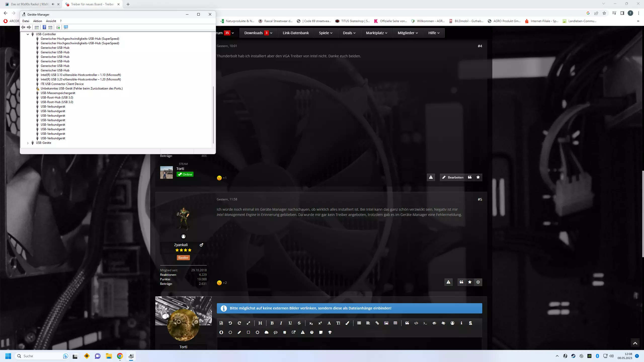Open the Aktion menu in Geräte-Manager
Screen dimensions: 644x362
[37, 21]
